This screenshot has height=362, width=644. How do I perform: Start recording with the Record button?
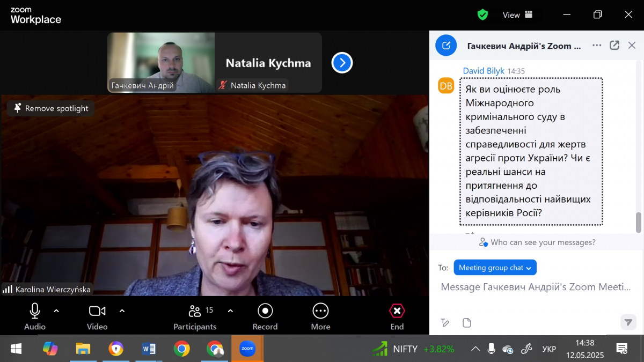click(265, 316)
